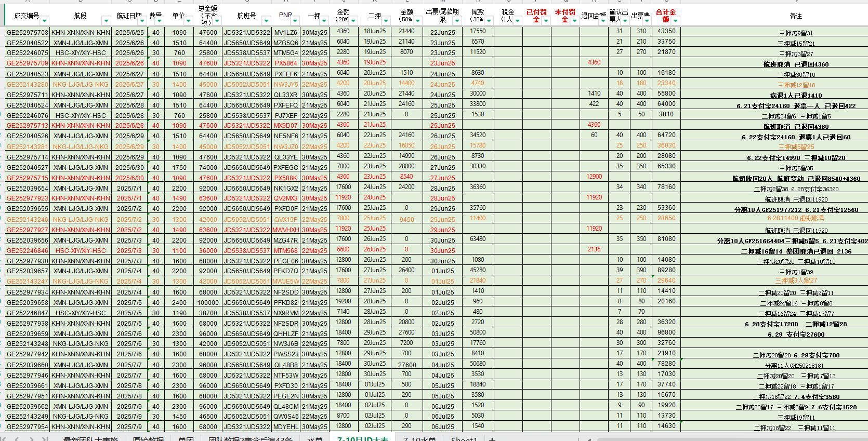Select the 备注 header cell
The width and height of the screenshot is (868, 441).
(795, 16)
